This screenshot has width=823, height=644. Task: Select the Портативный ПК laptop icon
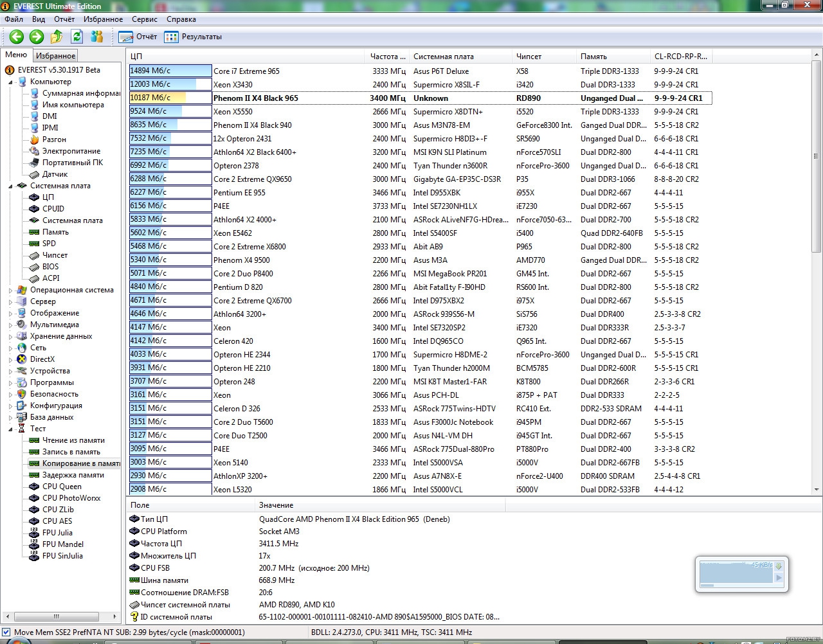click(35, 163)
